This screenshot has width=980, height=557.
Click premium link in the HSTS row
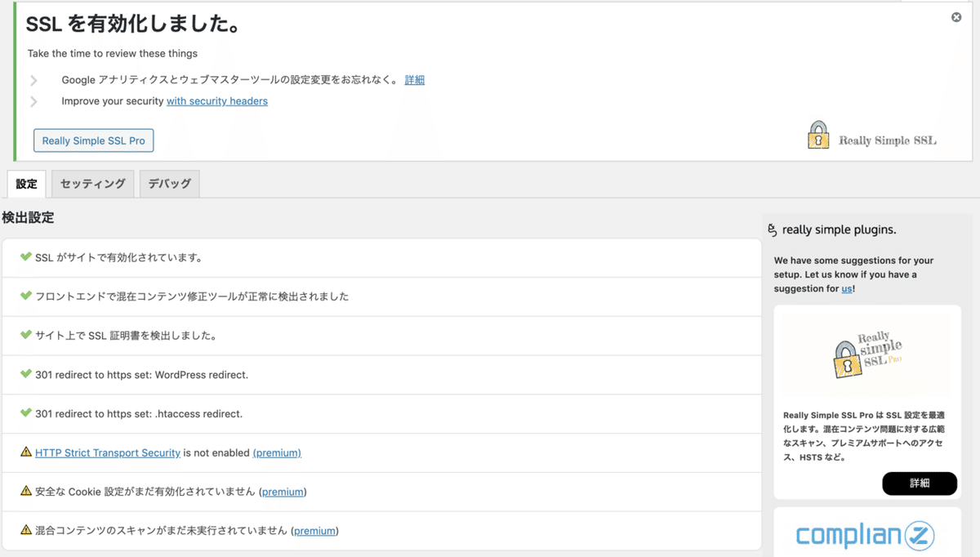pyautogui.click(x=277, y=452)
